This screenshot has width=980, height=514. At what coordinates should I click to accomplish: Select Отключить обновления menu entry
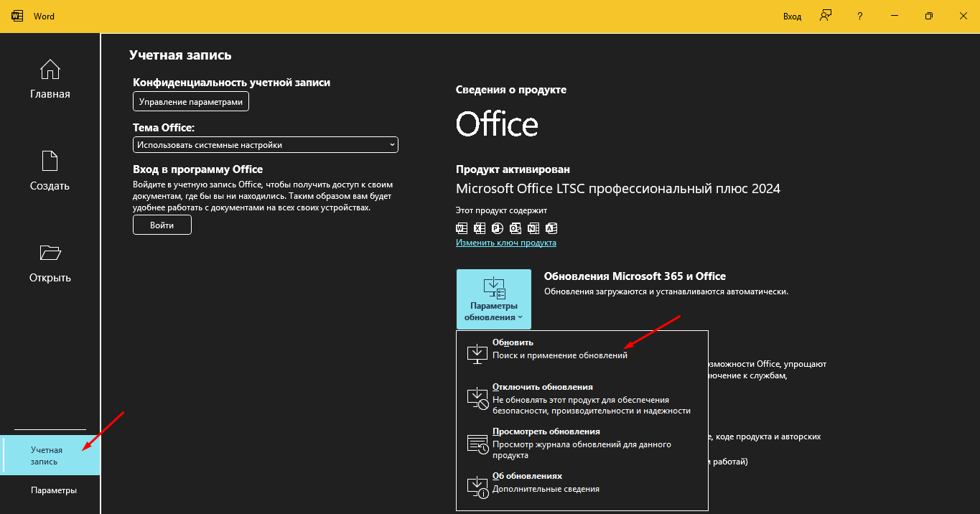click(x=582, y=398)
